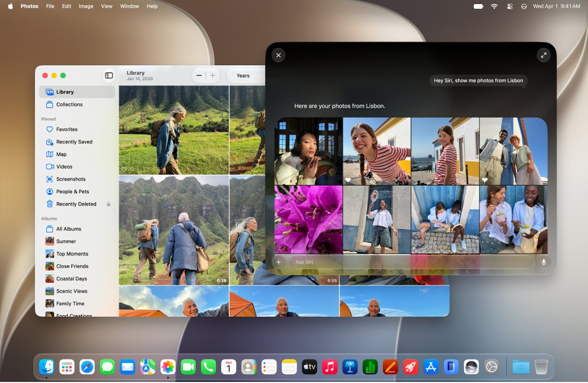Open the Image menu
588x383 pixels.
pyautogui.click(x=86, y=6)
